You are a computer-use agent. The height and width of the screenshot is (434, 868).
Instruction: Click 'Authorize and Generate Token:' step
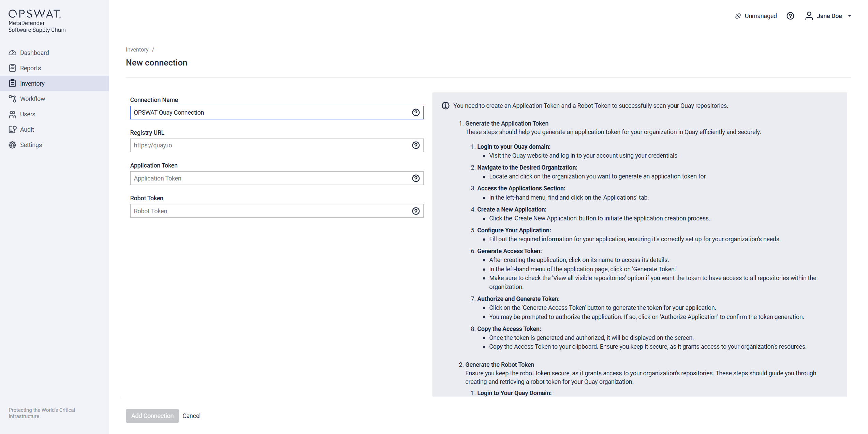pyautogui.click(x=518, y=299)
